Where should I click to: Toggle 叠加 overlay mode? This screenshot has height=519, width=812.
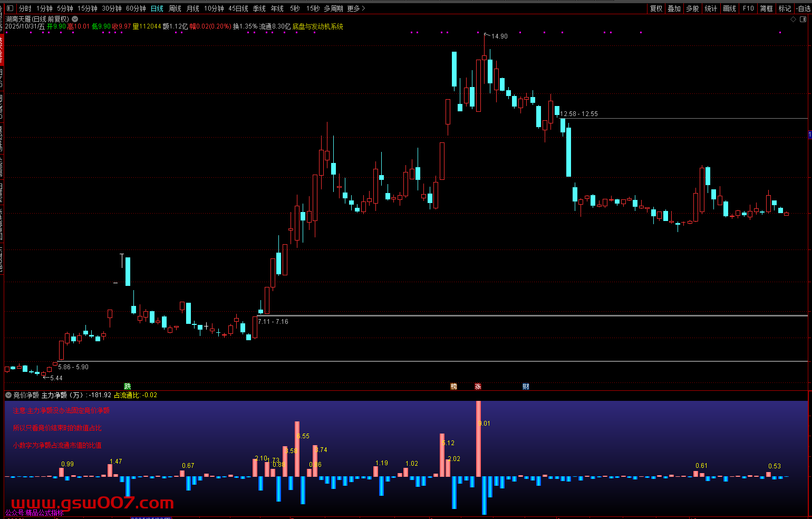point(674,8)
